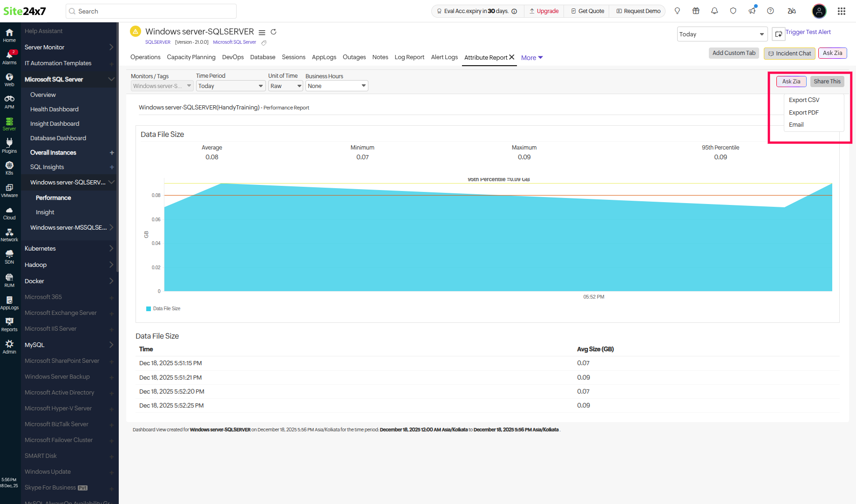Click the refresh icon beside monitor title
This screenshot has width=856, height=504.
(273, 32)
